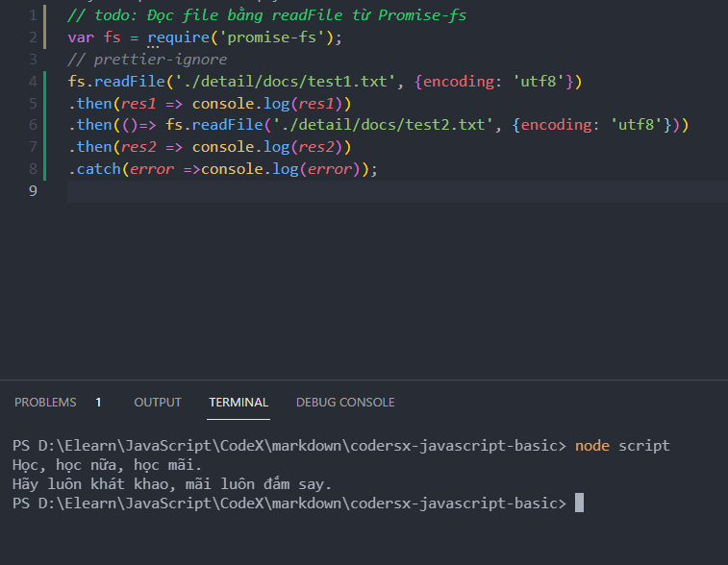
Task: Open the DEBUG CONSOLE tab
Action: click(x=345, y=403)
